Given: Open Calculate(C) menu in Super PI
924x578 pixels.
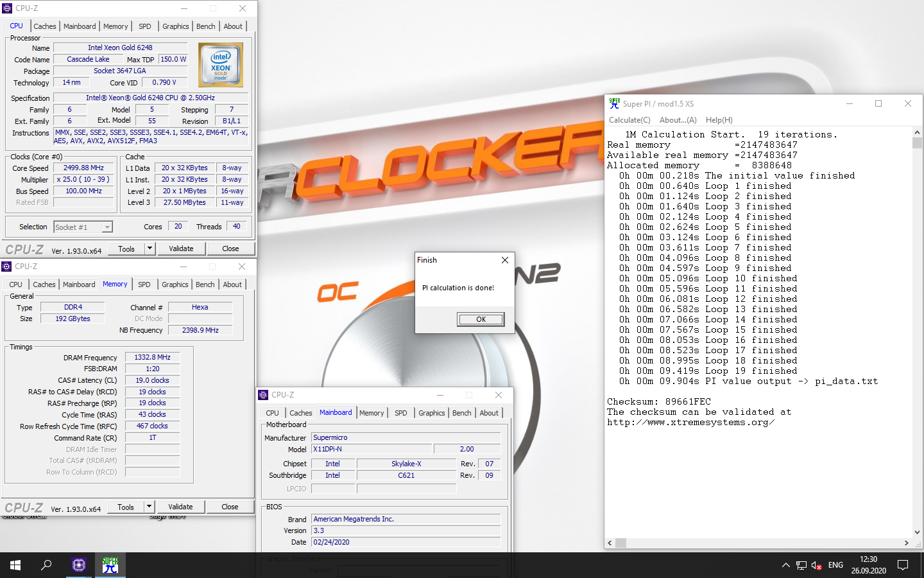Looking at the screenshot, I should tap(629, 120).
